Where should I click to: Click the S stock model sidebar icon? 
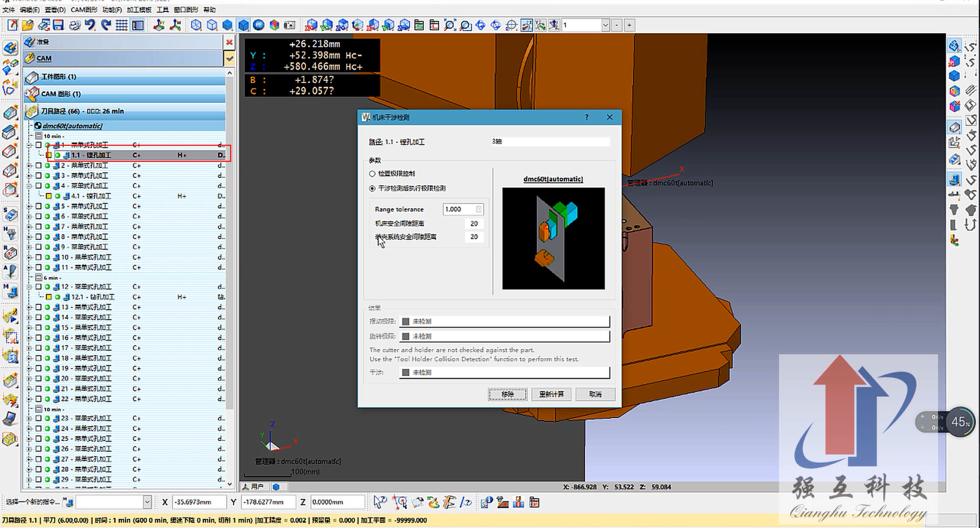[x=10, y=214]
